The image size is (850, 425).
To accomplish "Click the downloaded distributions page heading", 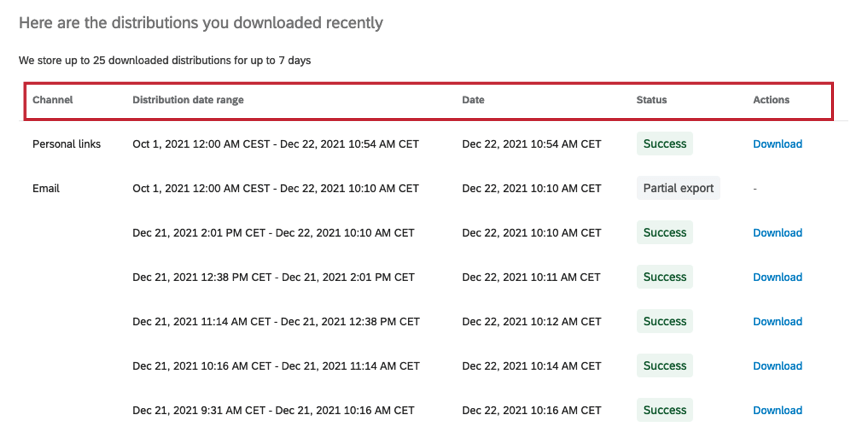I will click(x=201, y=21).
